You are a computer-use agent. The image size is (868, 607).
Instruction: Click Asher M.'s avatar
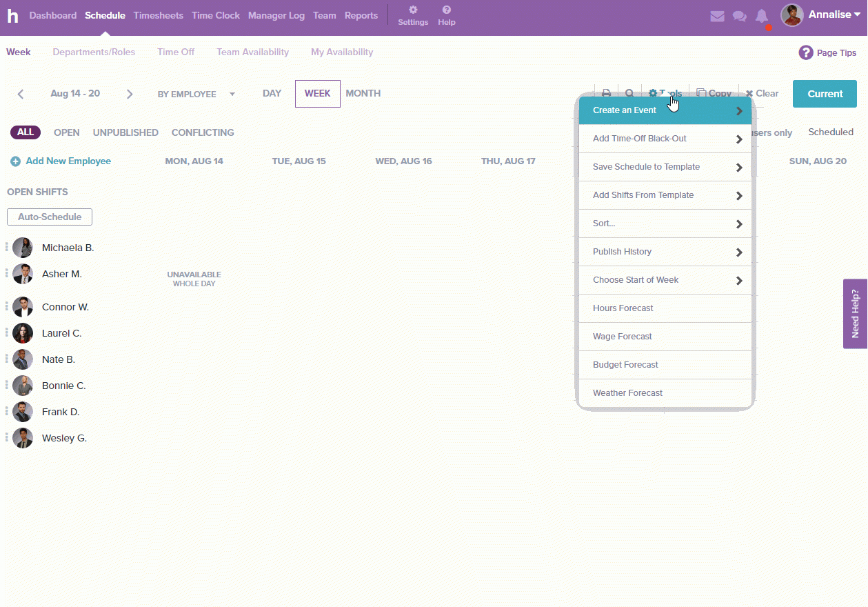pos(23,274)
